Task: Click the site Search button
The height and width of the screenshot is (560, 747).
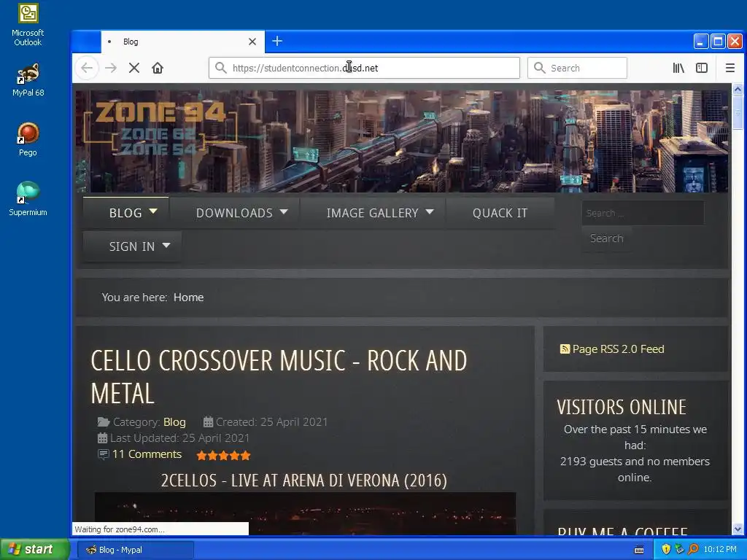Action: pos(606,238)
